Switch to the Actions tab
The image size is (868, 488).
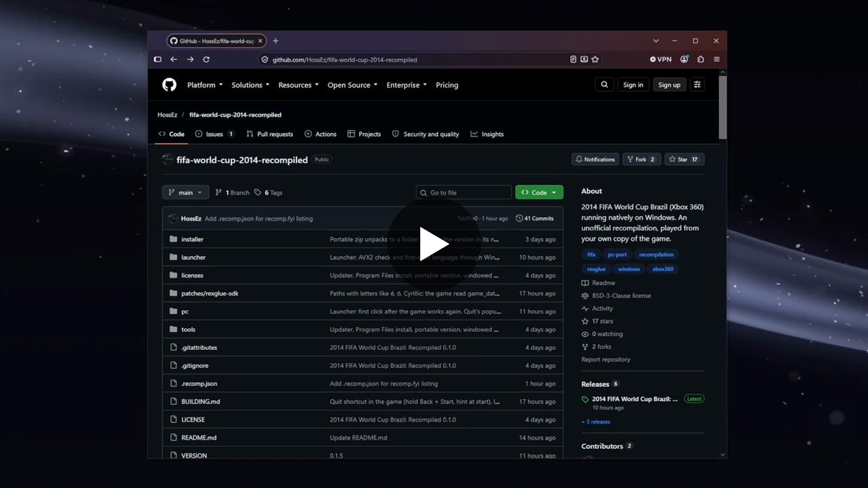[320, 134]
